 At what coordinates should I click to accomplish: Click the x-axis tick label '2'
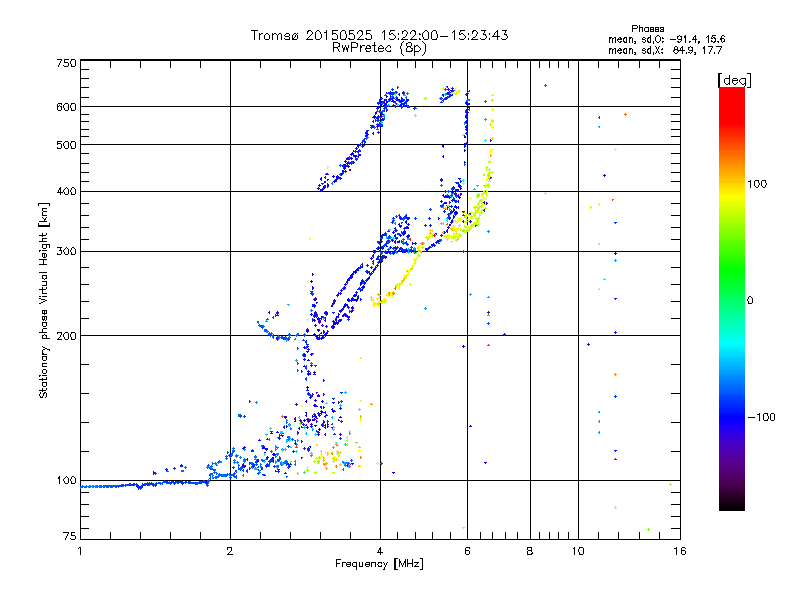click(x=230, y=551)
